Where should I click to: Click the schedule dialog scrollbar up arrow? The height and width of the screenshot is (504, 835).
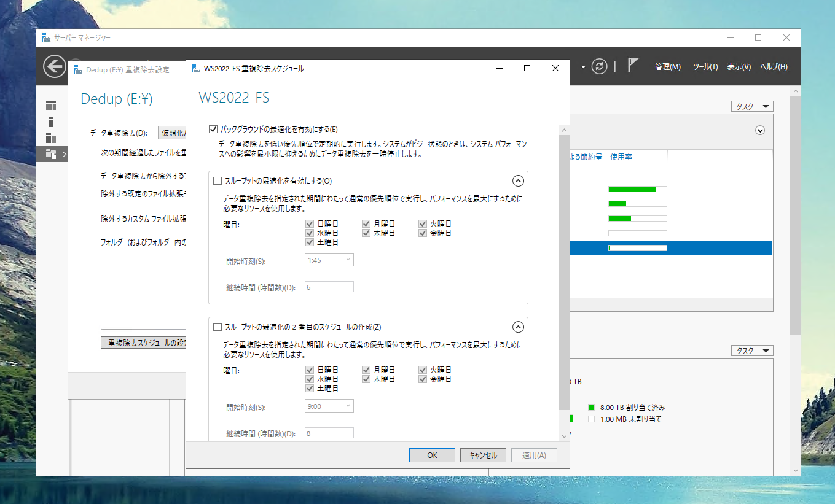coord(564,130)
